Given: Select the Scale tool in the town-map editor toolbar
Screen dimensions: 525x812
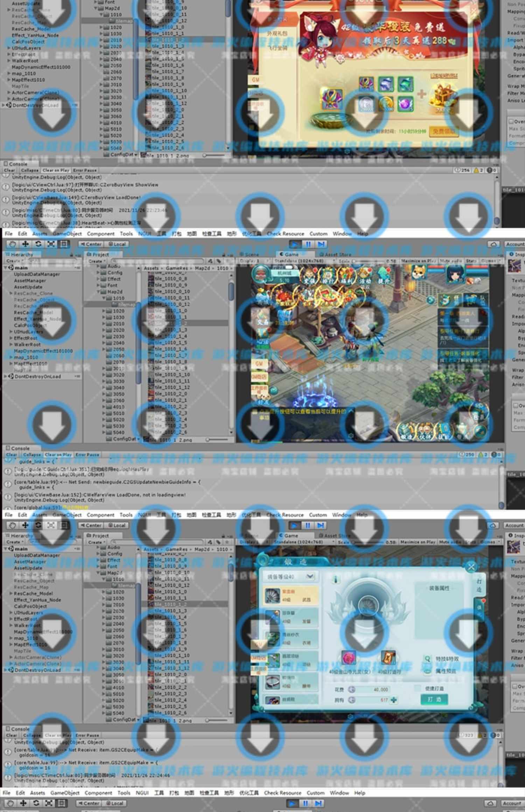Looking at the screenshot, I should pos(51,244).
